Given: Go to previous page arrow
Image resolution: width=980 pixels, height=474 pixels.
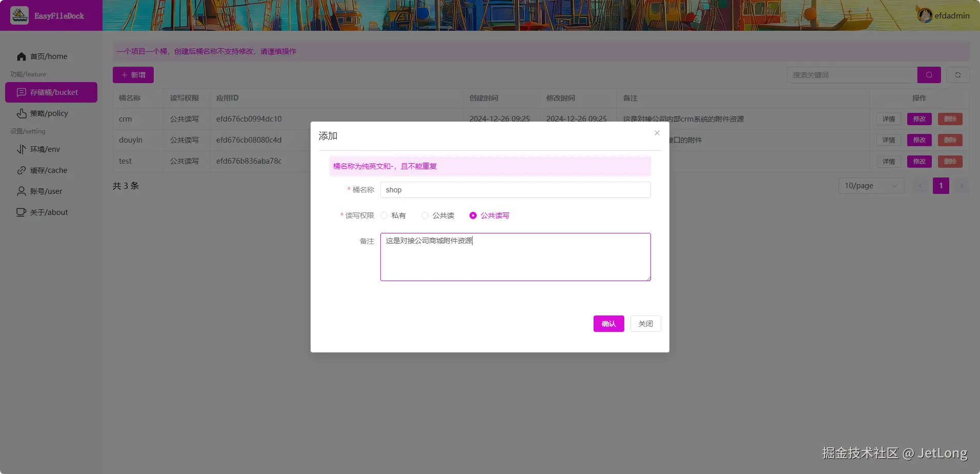Looking at the screenshot, I should tap(921, 186).
